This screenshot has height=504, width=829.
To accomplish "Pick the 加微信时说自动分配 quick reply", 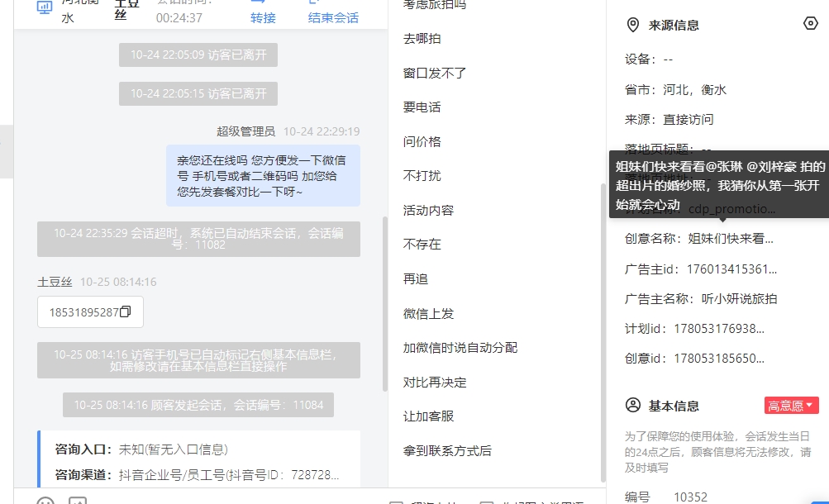I will [460, 348].
